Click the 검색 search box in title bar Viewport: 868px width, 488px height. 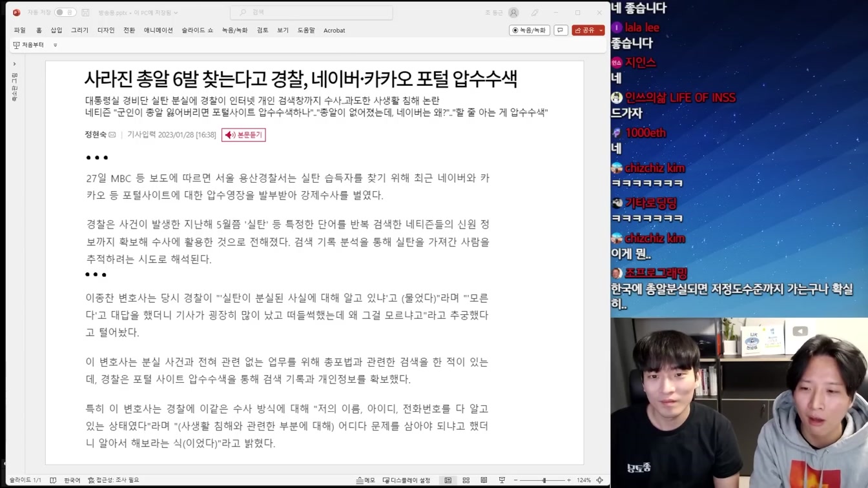pos(311,12)
